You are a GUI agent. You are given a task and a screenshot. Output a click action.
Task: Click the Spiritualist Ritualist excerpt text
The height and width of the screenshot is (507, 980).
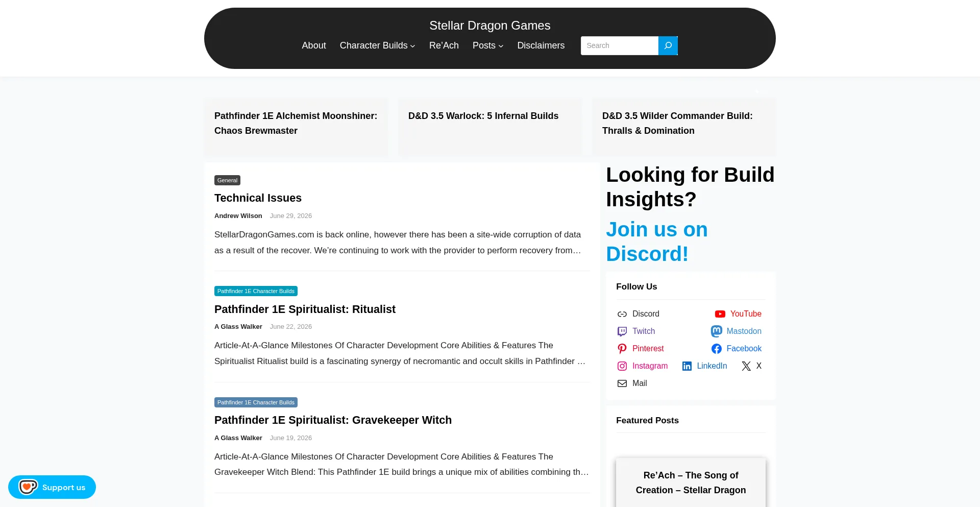(400, 353)
